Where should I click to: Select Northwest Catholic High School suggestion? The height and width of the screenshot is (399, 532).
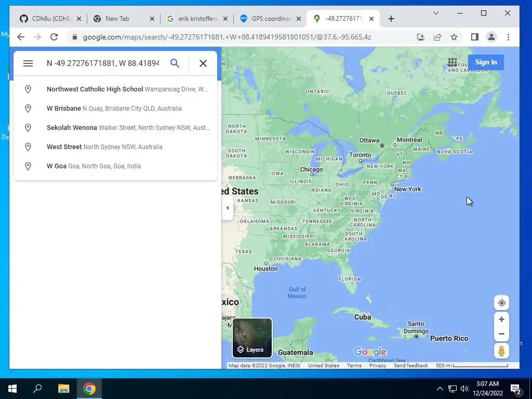point(115,89)
